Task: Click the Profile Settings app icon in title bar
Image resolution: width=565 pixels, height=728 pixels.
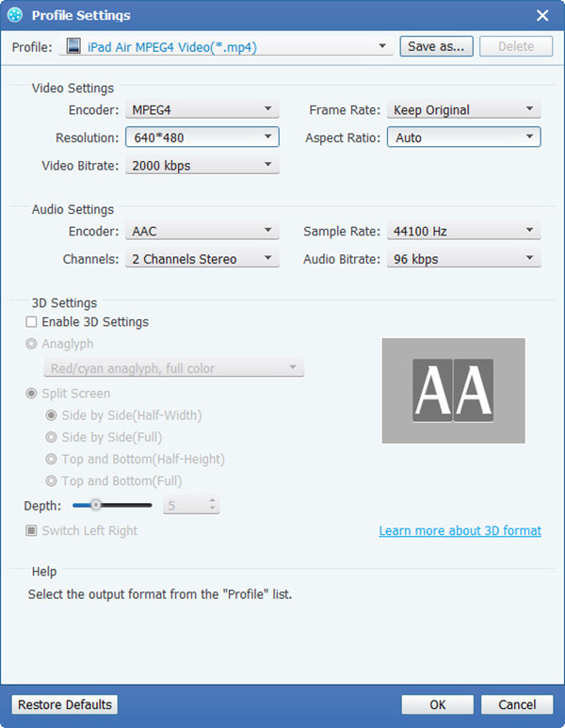Action: click(x=14, y=15)
